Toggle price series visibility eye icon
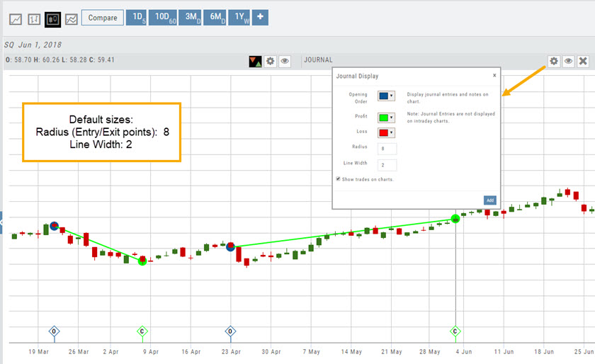Image resolution: width=595 pixels, height=364 pixels. click(285, 62)
